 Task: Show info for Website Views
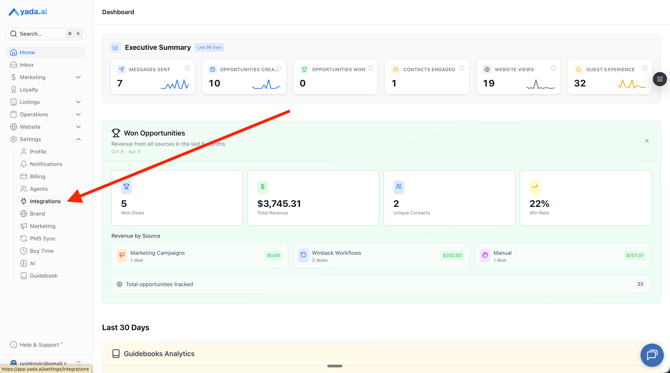coord(553,68)
